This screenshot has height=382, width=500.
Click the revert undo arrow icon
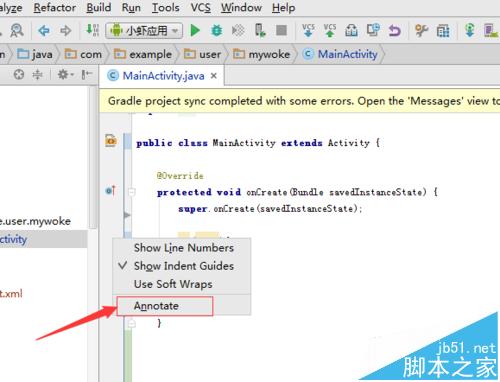pos(395,31)
